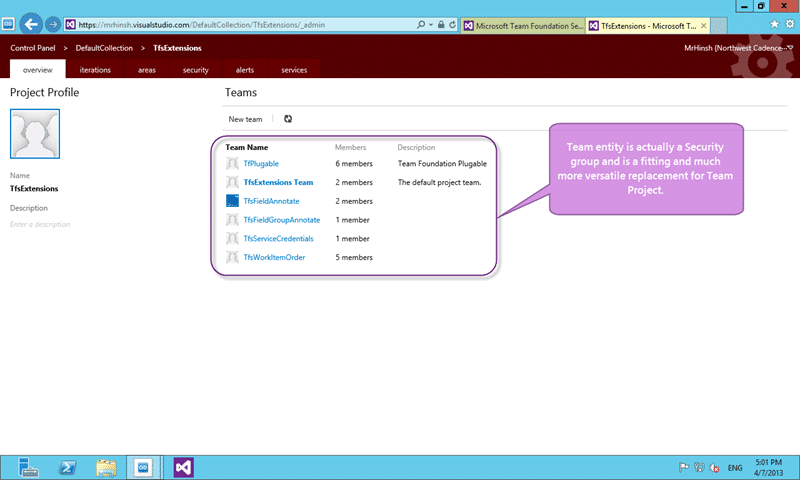Click the TfPlugable team avatar icon
Image resolution: width=800 pixels, height=480 pixels.
tap(232, 163)
